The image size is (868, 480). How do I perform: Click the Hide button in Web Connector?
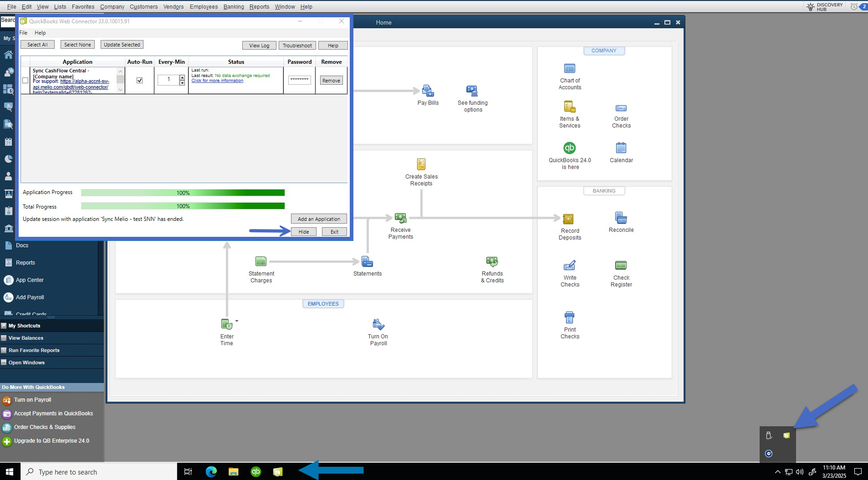[x=303, y=232]
